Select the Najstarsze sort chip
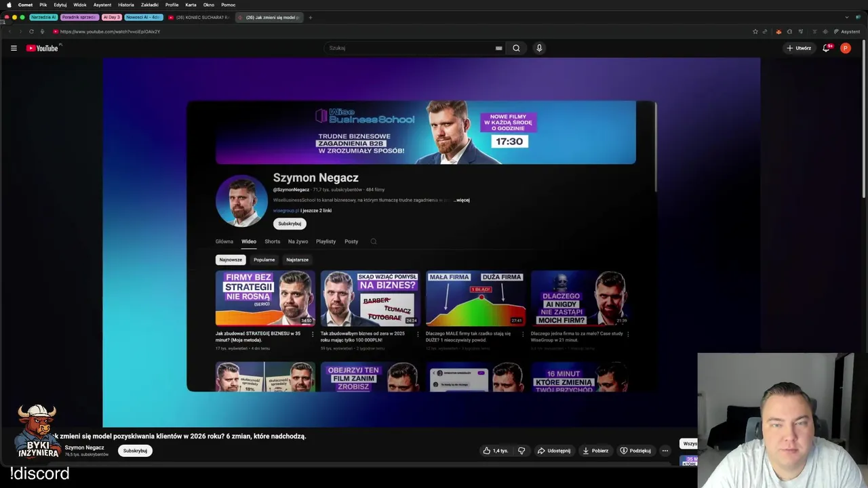The image size is (868, 488). pyautogui.click(x=297, y=260)
